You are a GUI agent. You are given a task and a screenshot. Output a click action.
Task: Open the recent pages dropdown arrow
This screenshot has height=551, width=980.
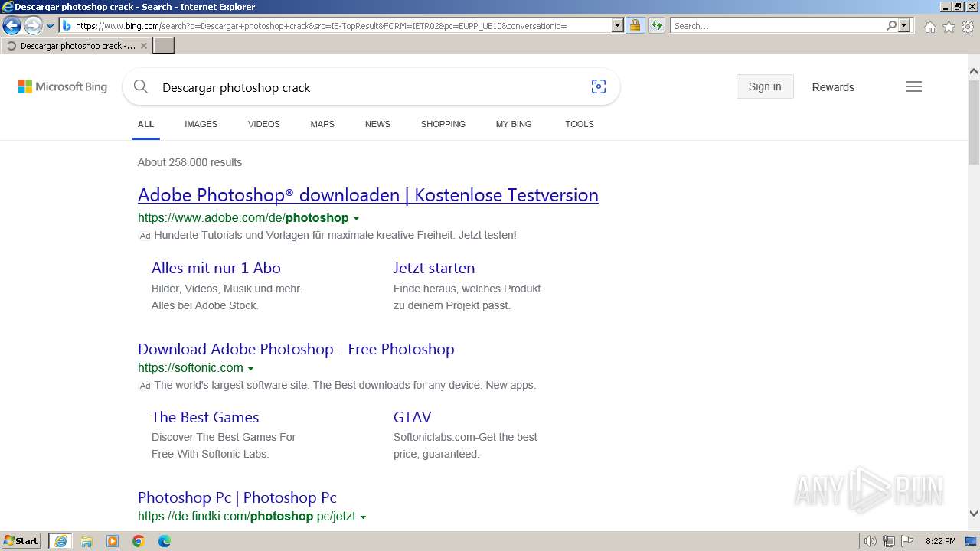[x=51, y=25]
